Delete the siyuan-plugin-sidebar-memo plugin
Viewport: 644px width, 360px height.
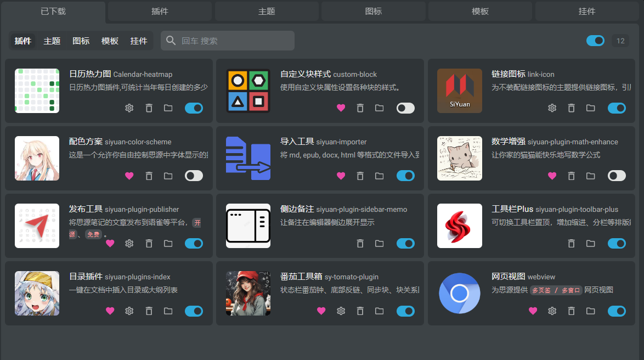[360, 243]
